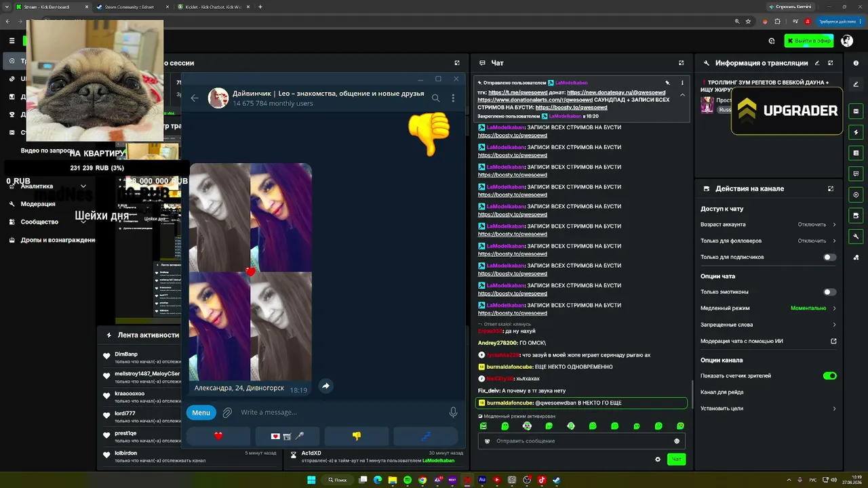Open Windows taskbar search box
868x488 pixels.
[337, 480]
